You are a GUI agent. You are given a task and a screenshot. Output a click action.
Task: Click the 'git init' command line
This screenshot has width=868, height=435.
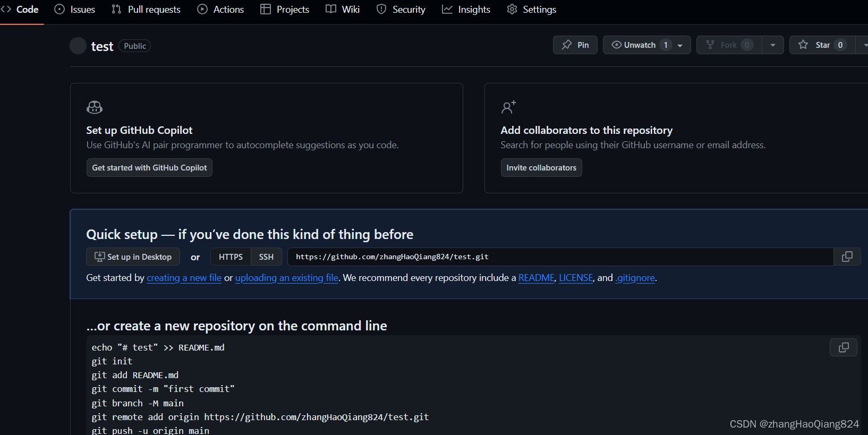tap(112, 362)
